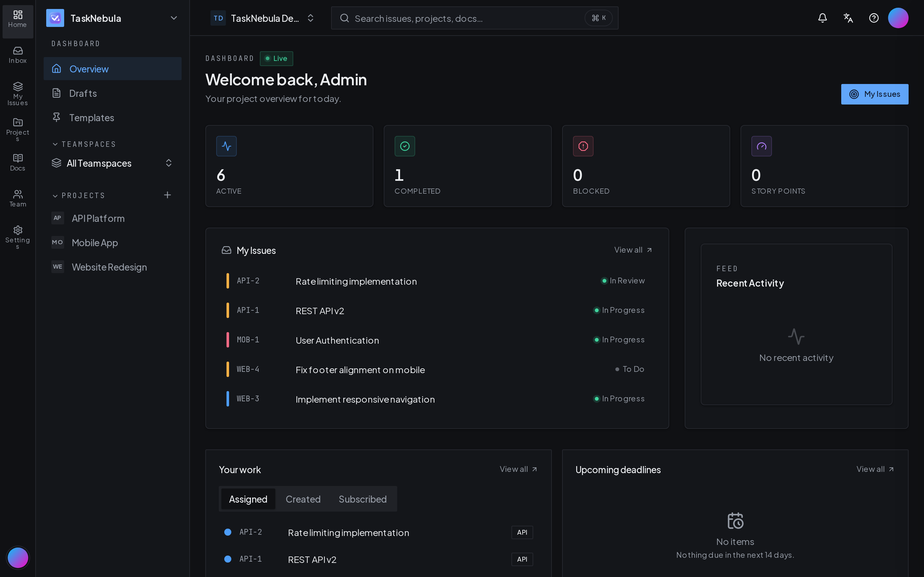Screen dimensions: 924x577
Task: Switch to the Subscribed tab
Action: click(x=362, y=499)
